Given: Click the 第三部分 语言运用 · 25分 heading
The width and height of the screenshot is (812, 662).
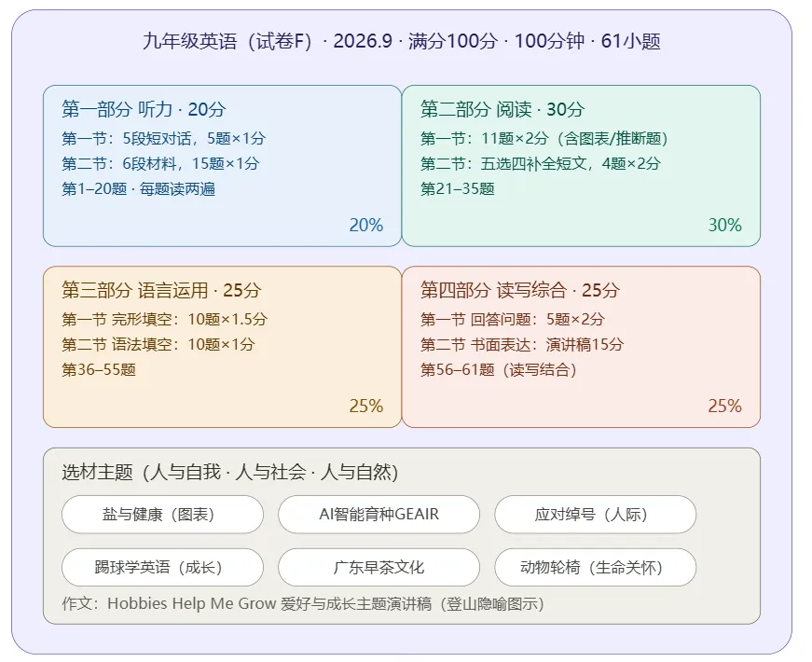Looking at the screenshot, I should point(161,290).
